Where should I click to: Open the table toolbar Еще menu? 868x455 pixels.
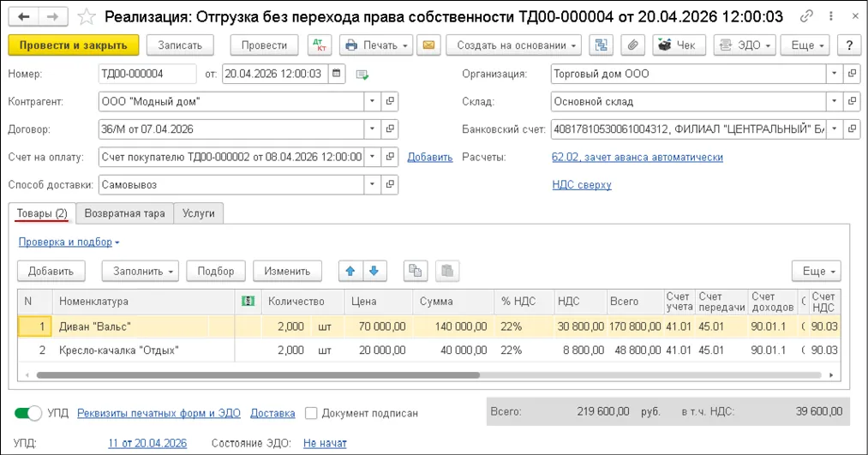pos(817,271)
